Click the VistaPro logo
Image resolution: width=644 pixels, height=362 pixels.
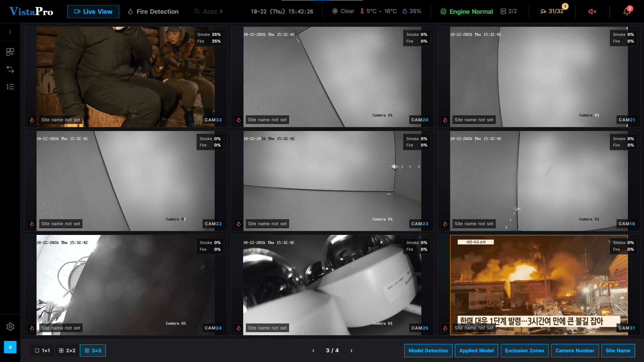[x=31, y=11]
